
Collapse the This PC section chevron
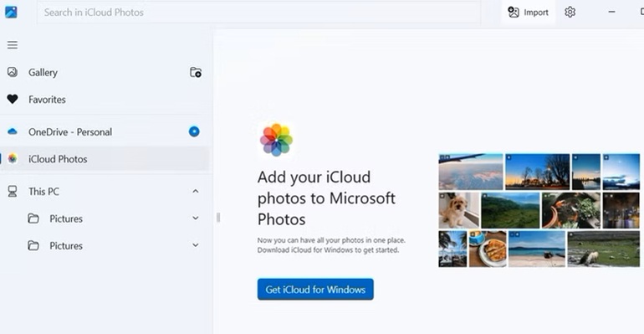pyautogui.click(x=196, y=191)
